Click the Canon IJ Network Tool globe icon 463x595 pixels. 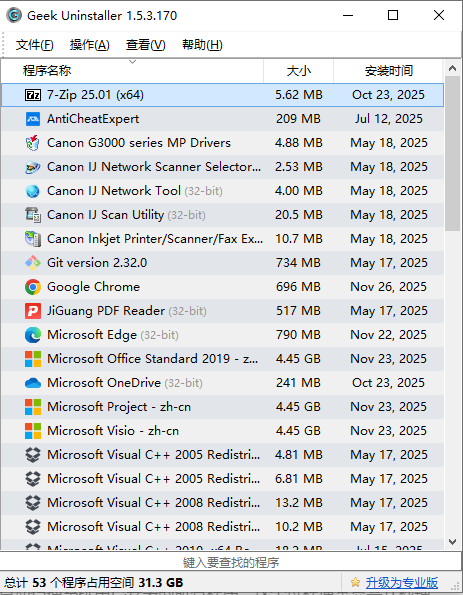pos(33,191)
